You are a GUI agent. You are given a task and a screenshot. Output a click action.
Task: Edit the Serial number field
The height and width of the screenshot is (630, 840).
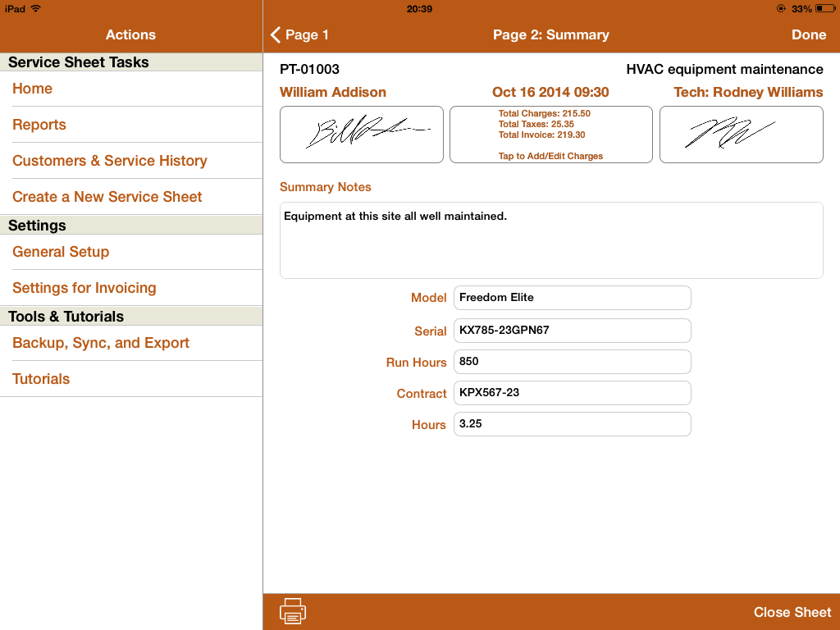coord(572,331)
